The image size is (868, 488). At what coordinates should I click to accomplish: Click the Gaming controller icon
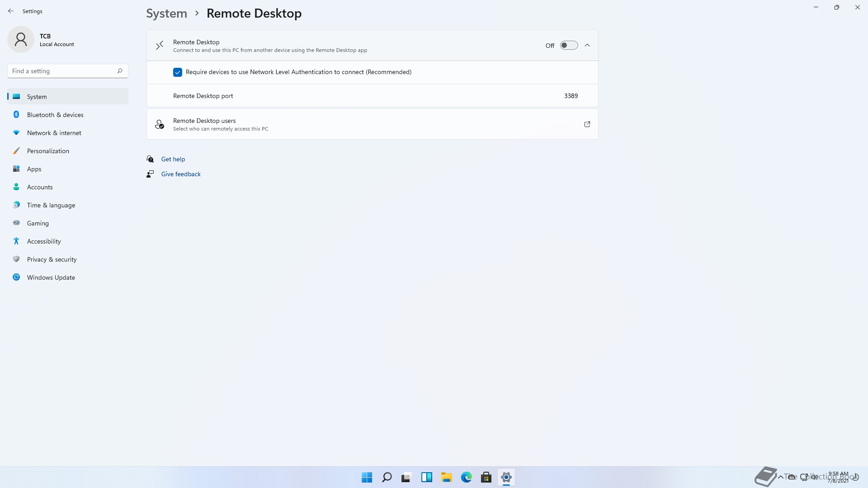tap(16, 223)
